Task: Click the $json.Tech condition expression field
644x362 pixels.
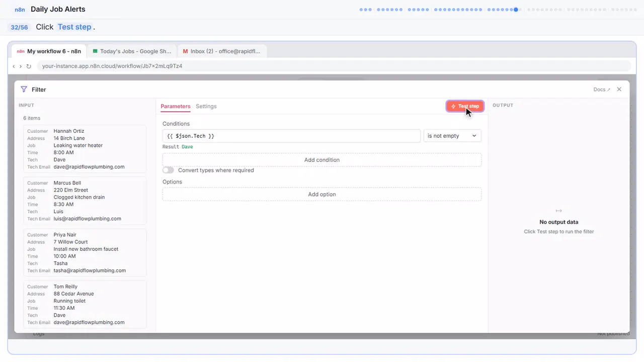Action: (291, 136)
